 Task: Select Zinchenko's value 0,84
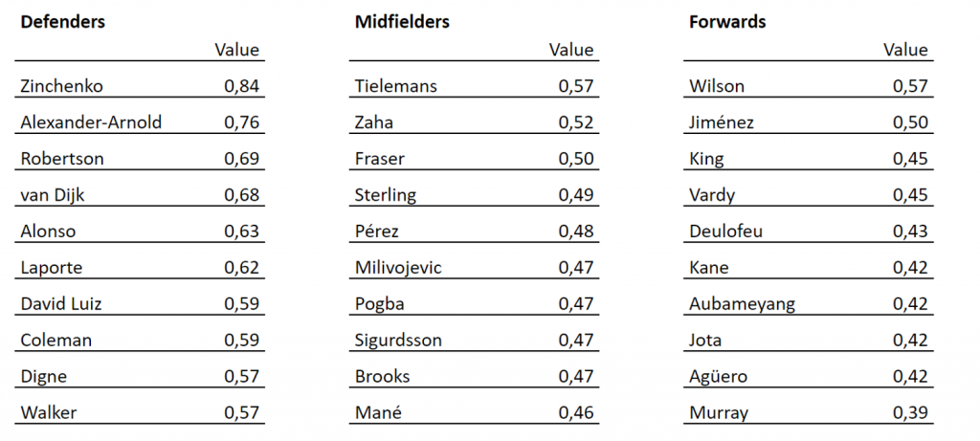click(x=242, y=86)
